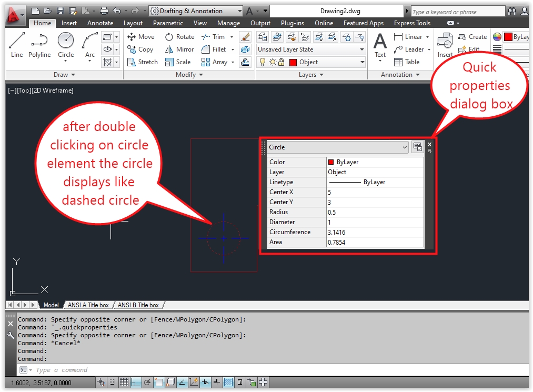533x392 pixels.
Task: Toggle Snap mode on
Action: point(113,383)
